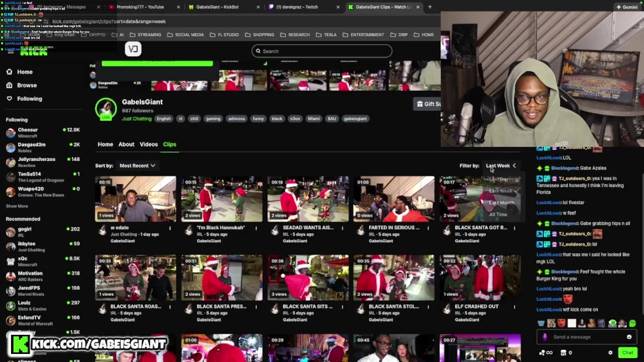
Task: Click the 'gaming' channel tag
Action: pos(213,119)
